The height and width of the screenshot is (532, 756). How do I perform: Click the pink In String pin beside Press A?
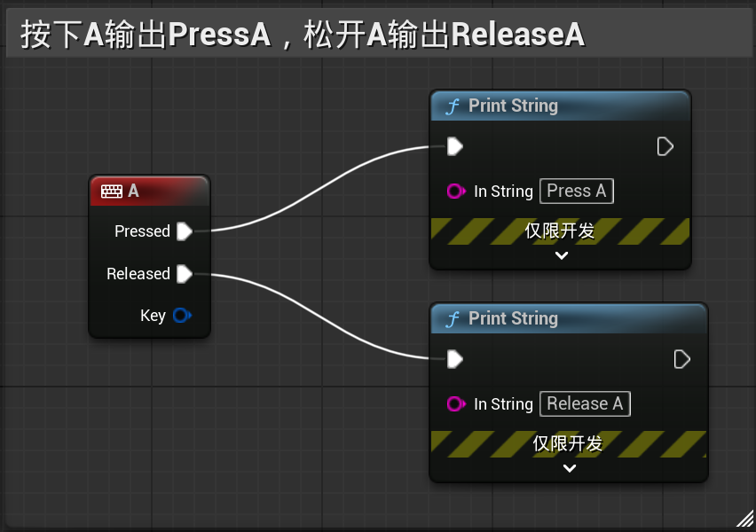(456, 192)
